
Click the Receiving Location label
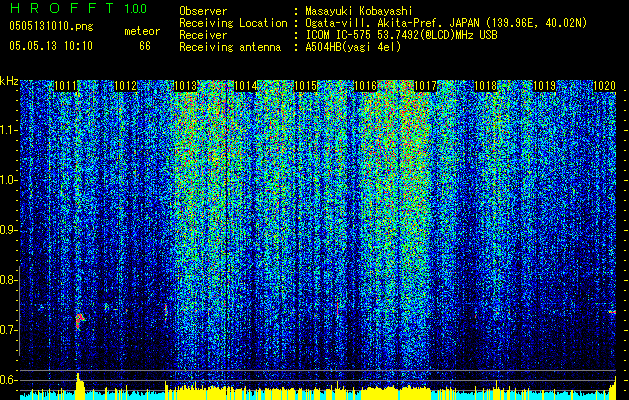coord(233,23)
